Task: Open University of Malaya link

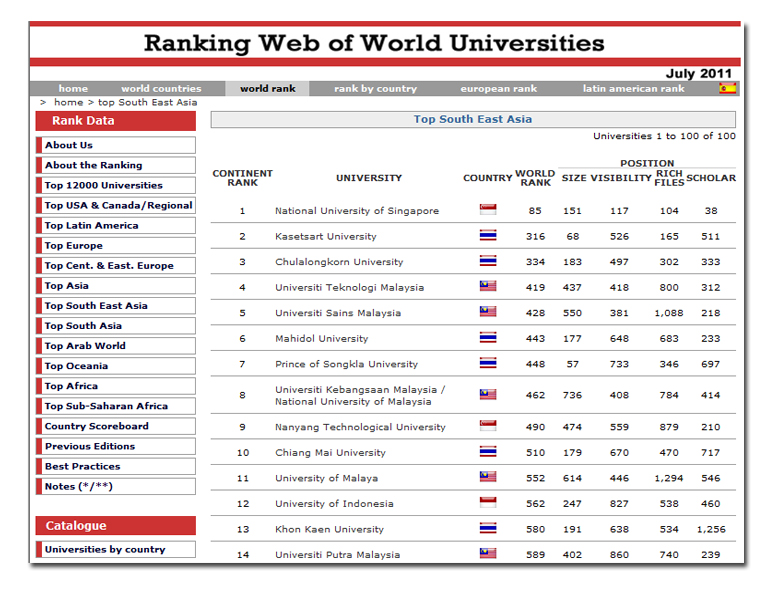Action: tap(326, 478)
